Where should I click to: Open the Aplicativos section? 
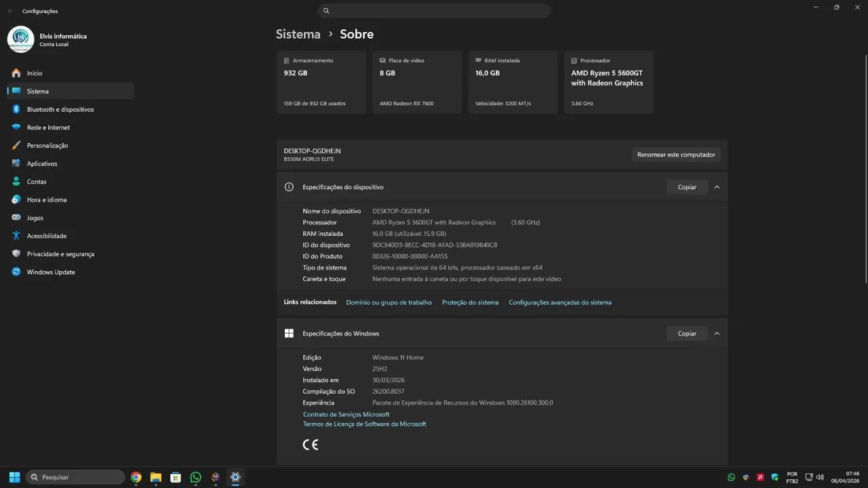click(x=71, y=163)
